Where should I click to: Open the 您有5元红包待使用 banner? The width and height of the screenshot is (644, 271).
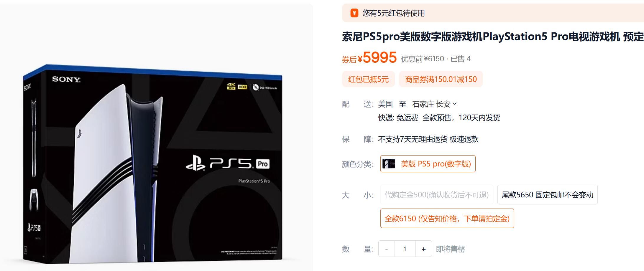click(x=493, y=13)
